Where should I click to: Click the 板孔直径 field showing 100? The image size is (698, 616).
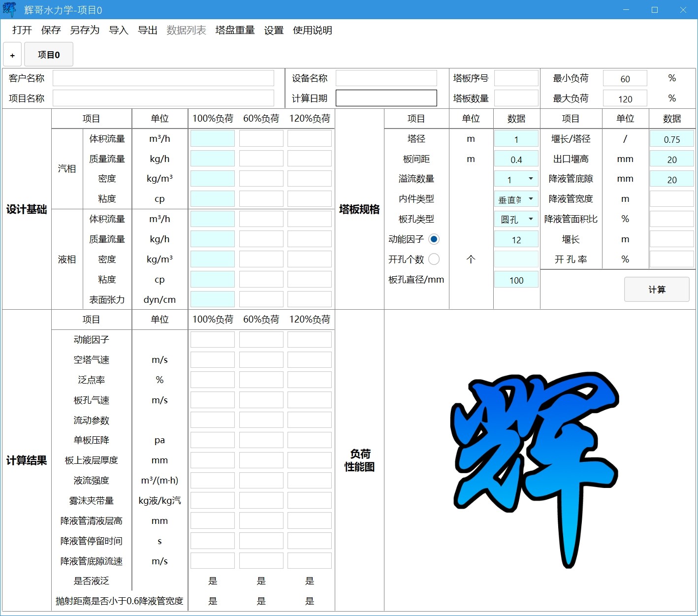coord(516,280)
